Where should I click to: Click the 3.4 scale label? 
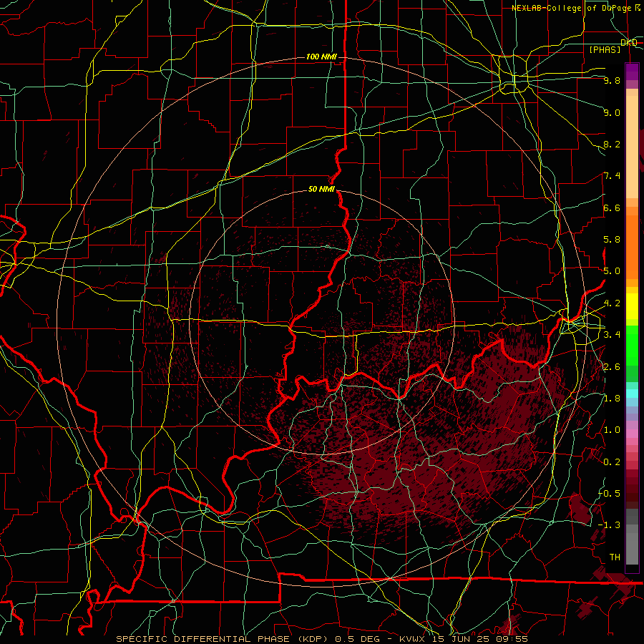[612, 335]
